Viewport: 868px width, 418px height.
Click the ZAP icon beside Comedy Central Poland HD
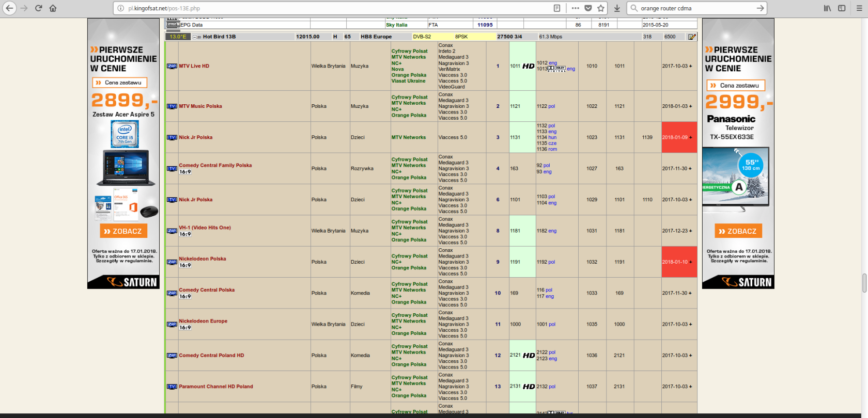click(x=172, y=356)
